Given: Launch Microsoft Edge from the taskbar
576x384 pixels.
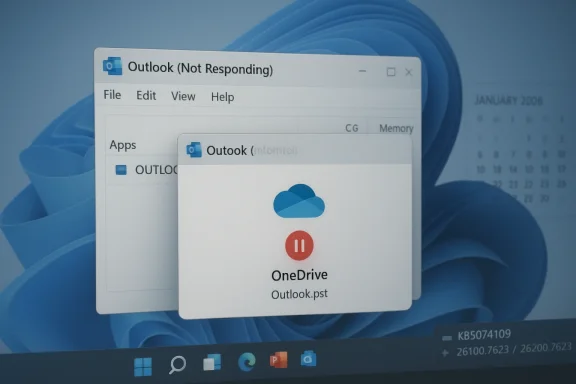Looking at the screenshot, I should click(246, 361).
